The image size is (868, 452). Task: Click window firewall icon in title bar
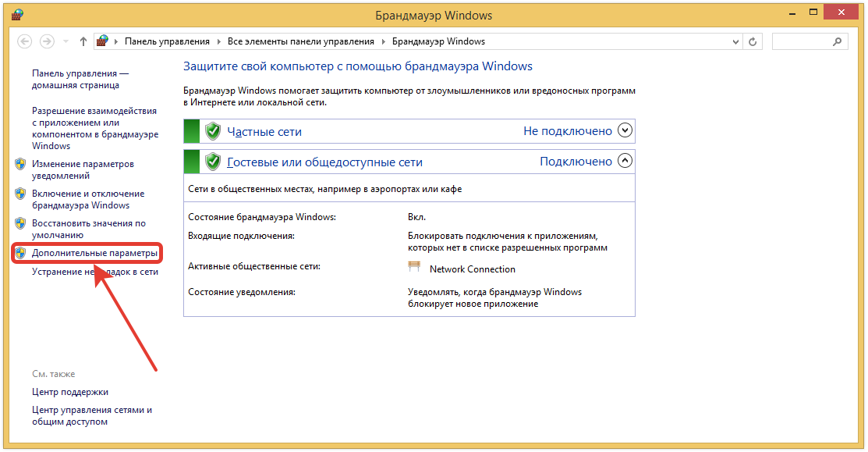pyautogui.click(x=16, y=15)
